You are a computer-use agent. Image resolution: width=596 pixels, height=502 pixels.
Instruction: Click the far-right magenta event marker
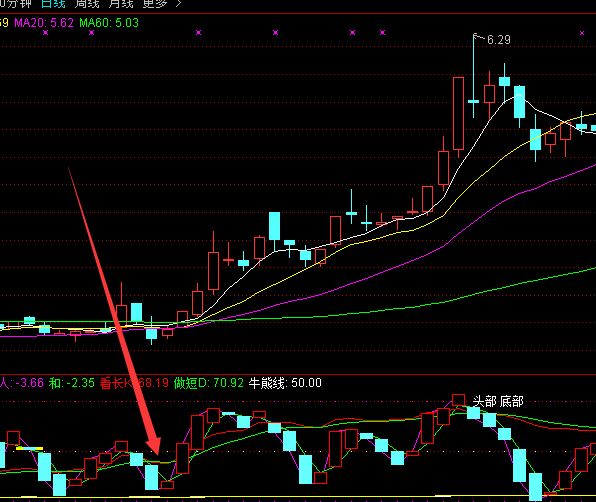click(x=582, y=33)
